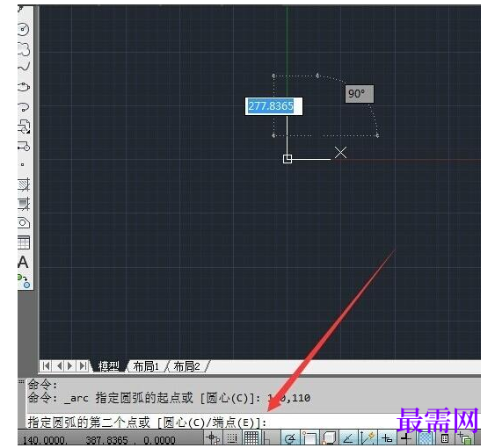Open the Table tool
This screenshot has height=448, width=495.
point(24,242)
